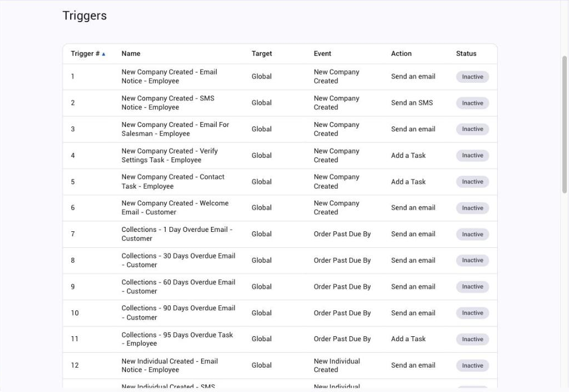Select "New Individual Created - Email Notice - Employee"
569x392 pixels.
pos(170,365)
